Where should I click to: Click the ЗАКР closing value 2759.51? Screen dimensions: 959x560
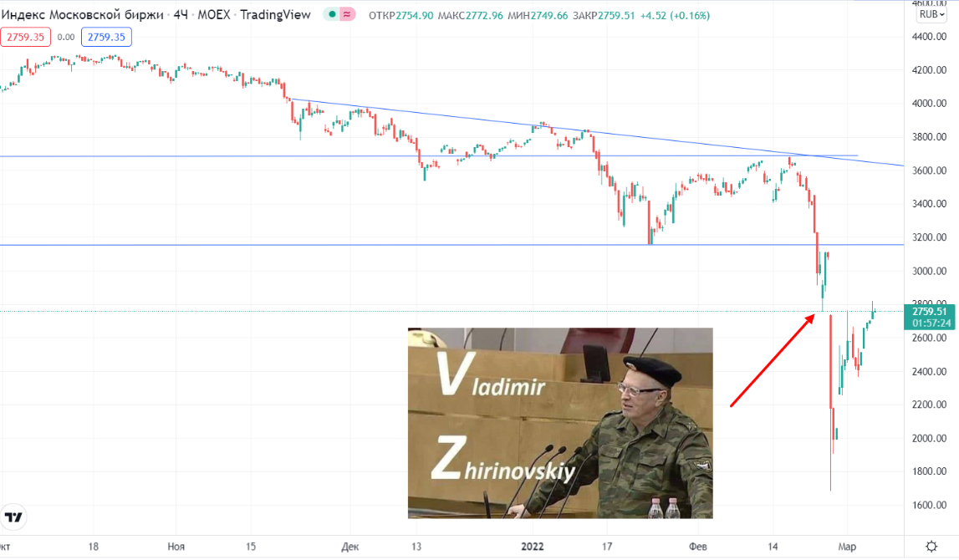(x=616, y=15)
